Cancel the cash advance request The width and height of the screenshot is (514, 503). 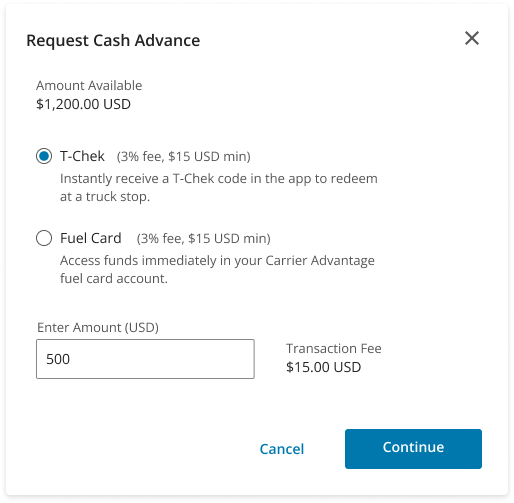282,449
